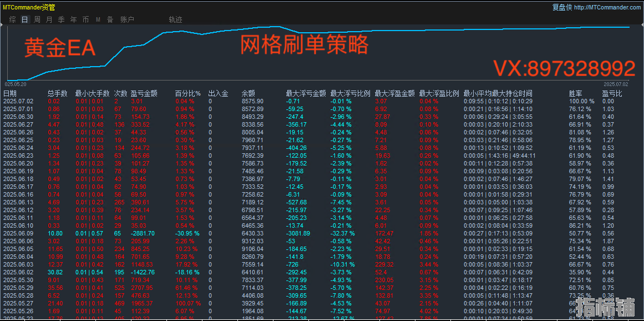Open the 市 tab
The width and height of the screenshot is (644, 321).
tap(85, 19)
